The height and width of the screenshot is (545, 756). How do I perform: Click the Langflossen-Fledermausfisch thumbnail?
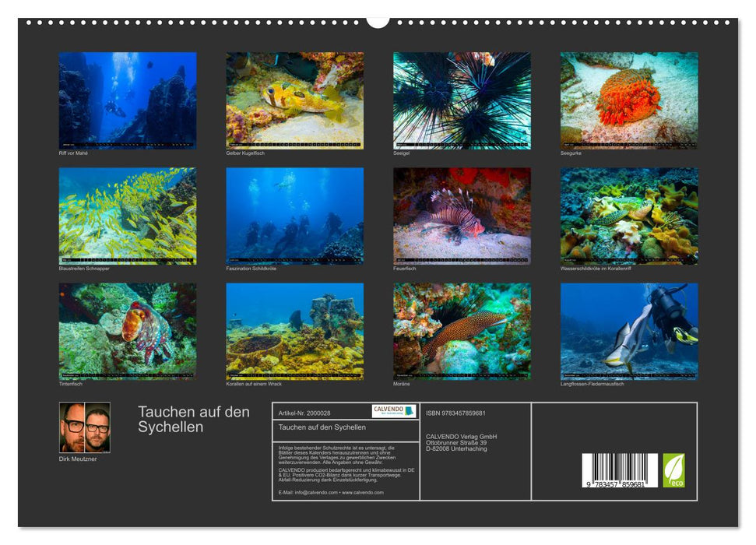coord(629,331)
